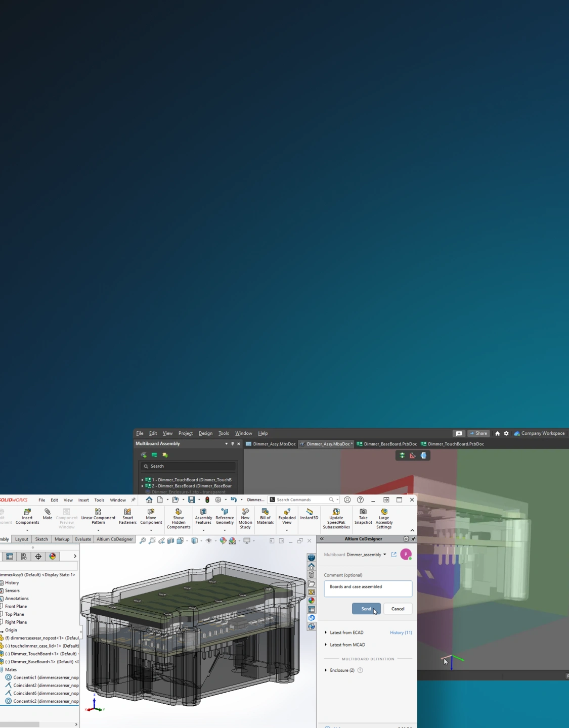Start a New Motion Study

tap(245, 519)
